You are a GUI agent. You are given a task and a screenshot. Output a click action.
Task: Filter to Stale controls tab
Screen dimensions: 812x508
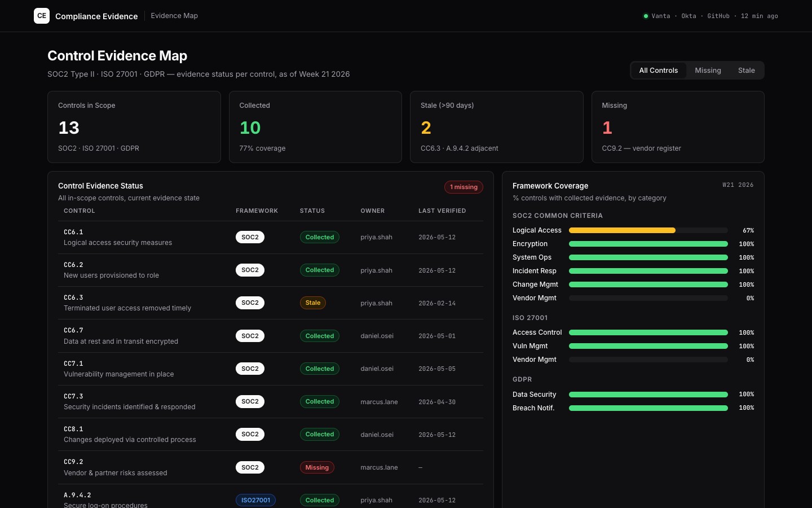tap(746, 71)
